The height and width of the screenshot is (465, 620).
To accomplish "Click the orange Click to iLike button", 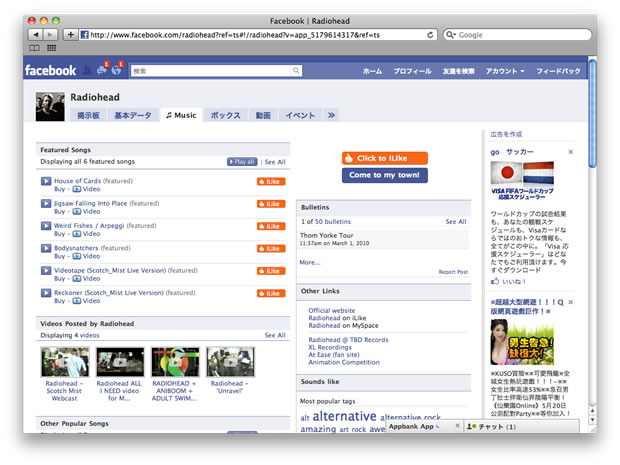I will (385, 158).
